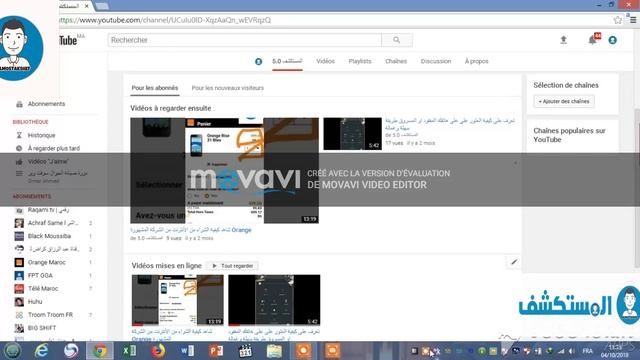Open the Huhu subscription link
This screenshot has height=360, width=640.
(x=35, y=302)
